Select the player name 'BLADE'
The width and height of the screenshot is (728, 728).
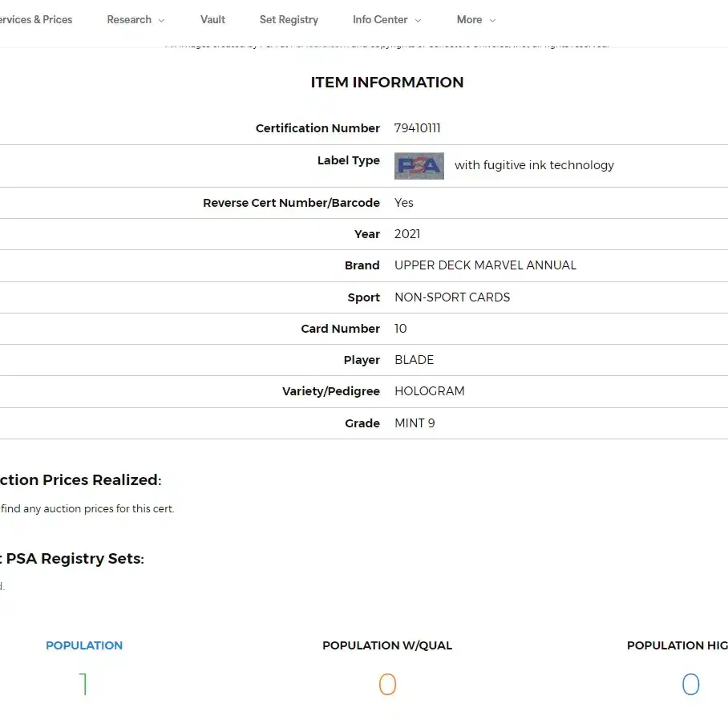click(414, 360)
